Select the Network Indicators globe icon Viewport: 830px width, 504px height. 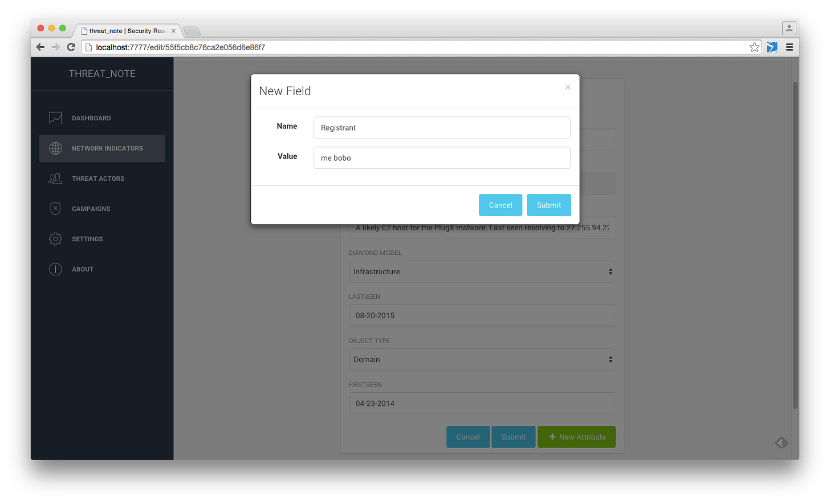(55, 148)
